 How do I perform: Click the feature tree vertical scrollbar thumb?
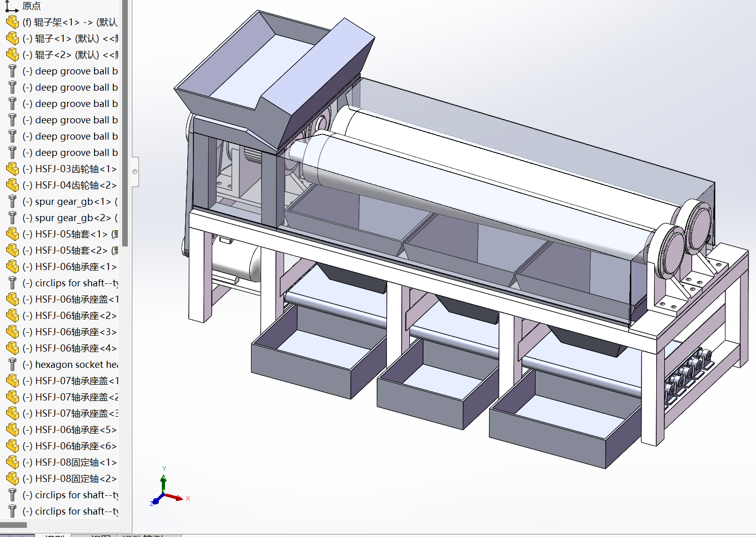125,122
